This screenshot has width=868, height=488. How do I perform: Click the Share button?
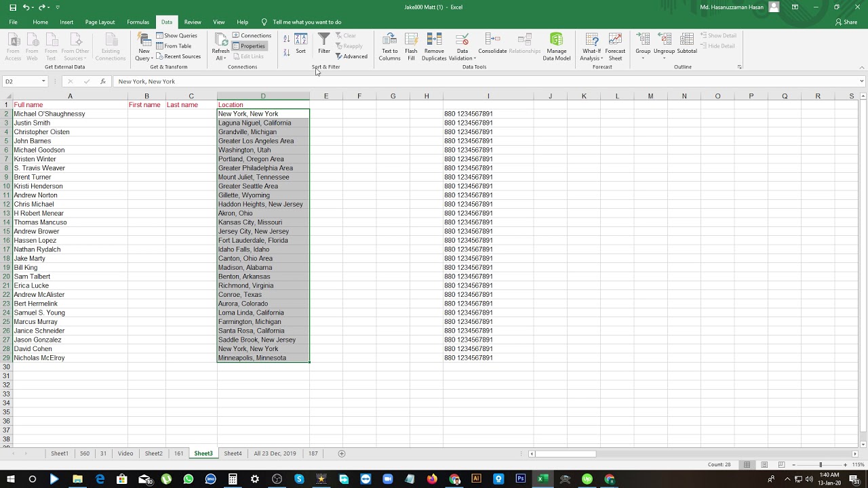(847, 22)
